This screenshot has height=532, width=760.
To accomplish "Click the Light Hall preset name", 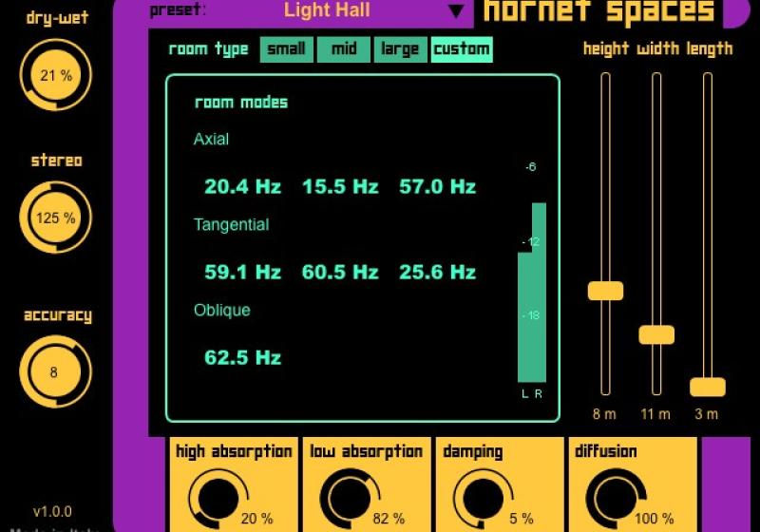I will (327, 10).
